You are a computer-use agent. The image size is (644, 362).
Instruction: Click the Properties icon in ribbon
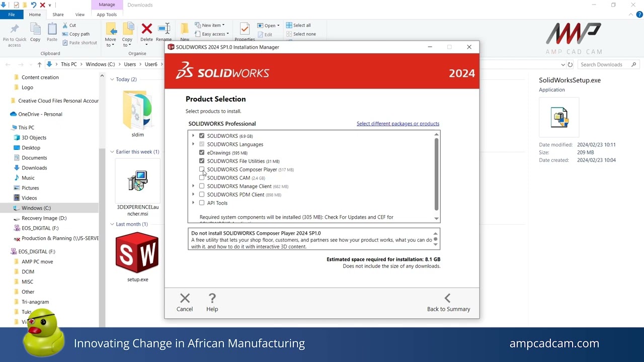coord(245,29)
